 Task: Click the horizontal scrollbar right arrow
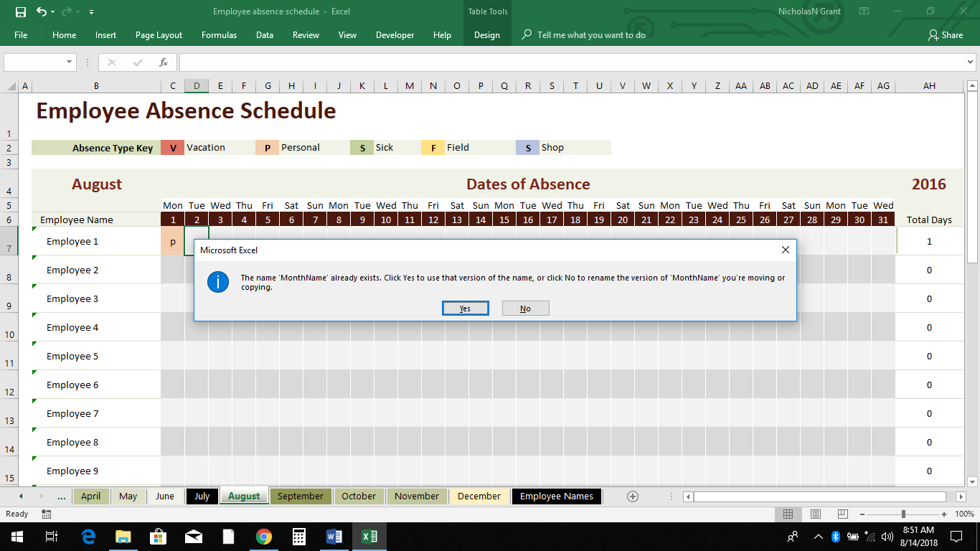tap(961, 496)
